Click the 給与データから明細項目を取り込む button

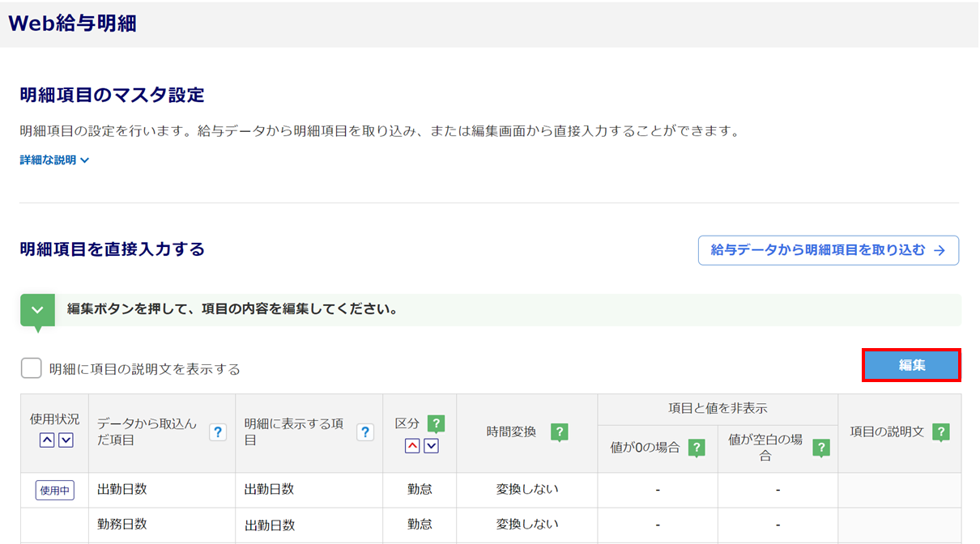[828, 251]
